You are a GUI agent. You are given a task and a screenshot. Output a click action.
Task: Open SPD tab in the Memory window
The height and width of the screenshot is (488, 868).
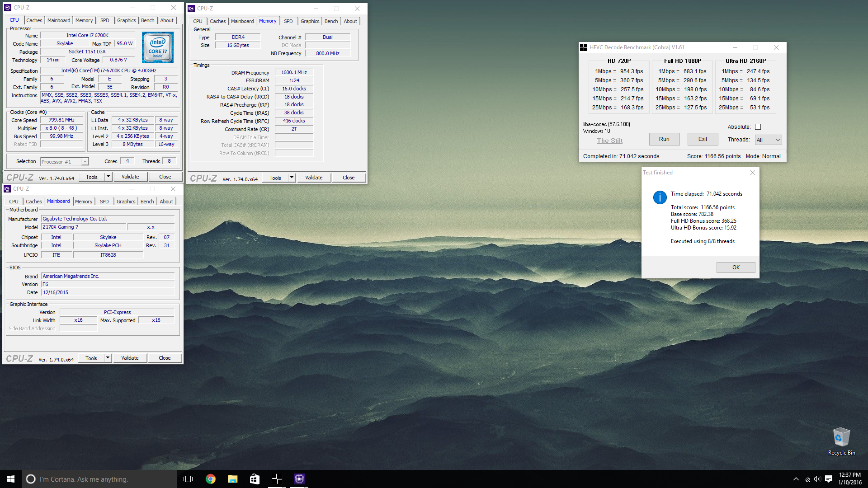288,21
